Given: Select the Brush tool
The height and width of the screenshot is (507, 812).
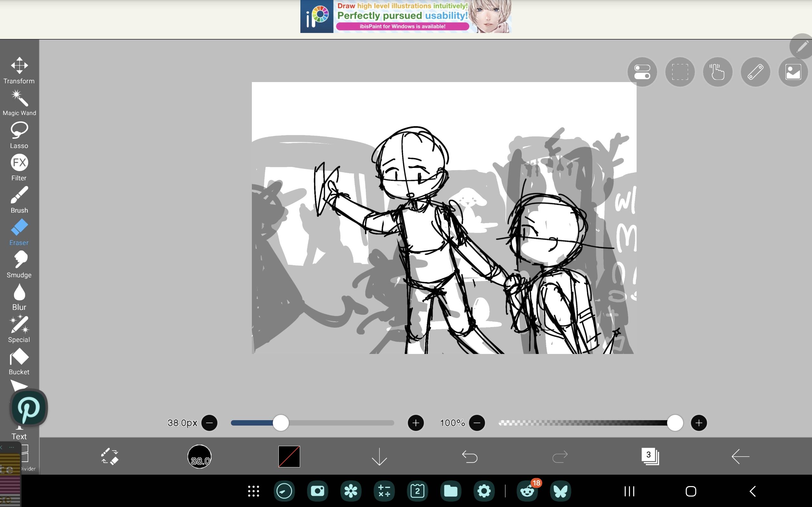Looking at the screenshot, I should [19, 200].
